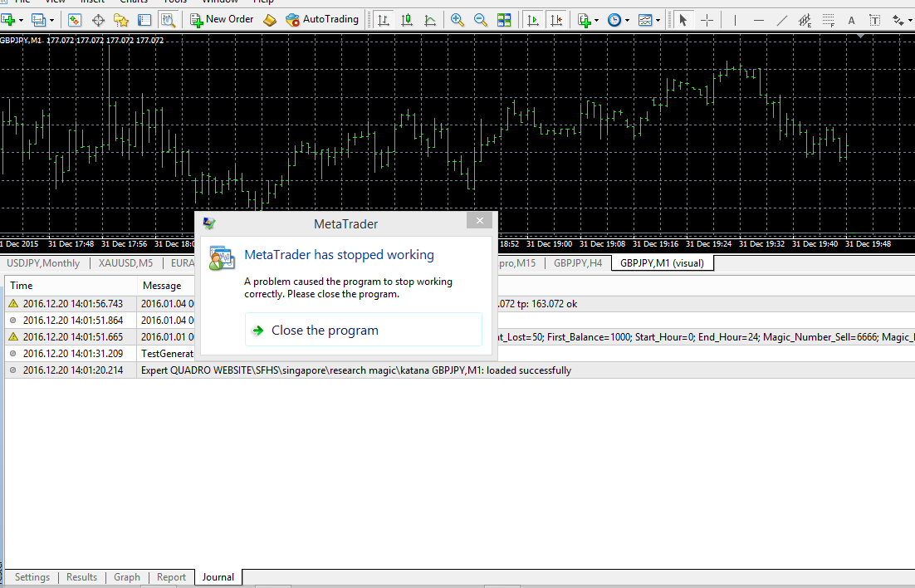The width and height of the screenshot is (915, 588).
Task: Select the Horizontal Line drawing tool
Action: [759, 21]
